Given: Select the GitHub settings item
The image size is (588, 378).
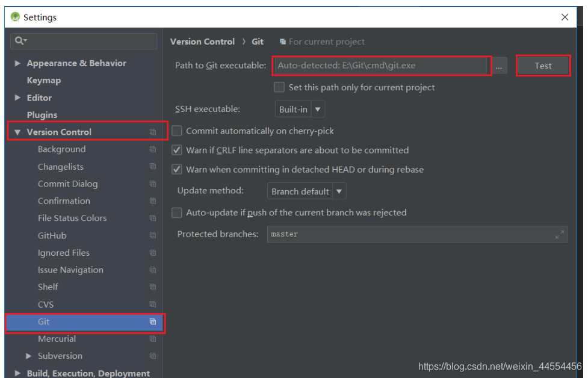Looking at the screenshot, I should 52,235.
